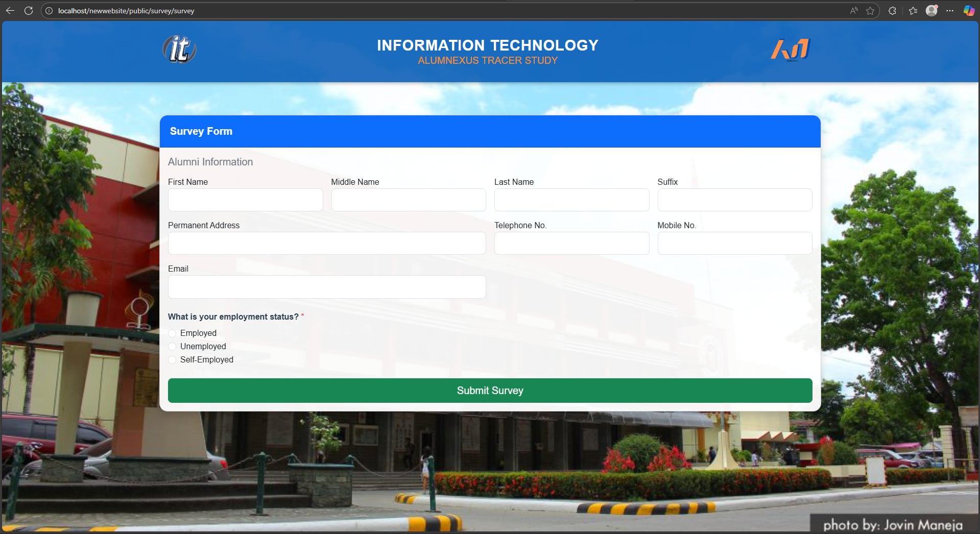Click the Information Technology circular logo

tap(179, 50)
